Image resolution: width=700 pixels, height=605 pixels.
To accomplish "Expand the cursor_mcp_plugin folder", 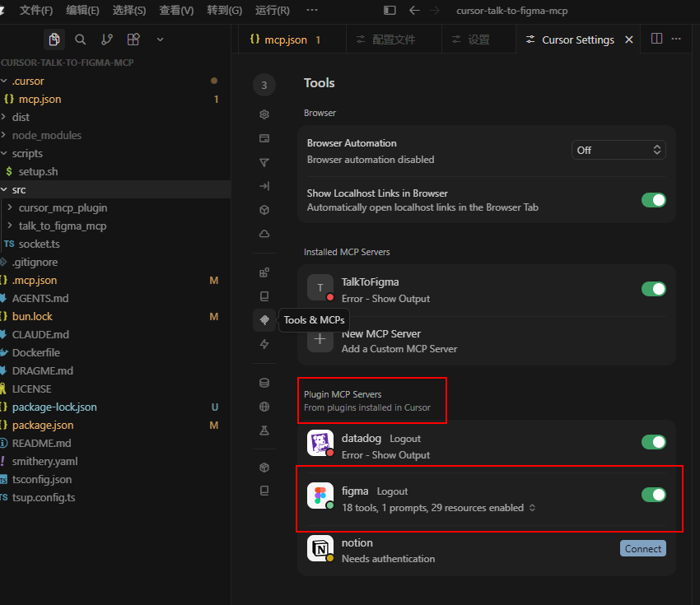I will [115, 208].
